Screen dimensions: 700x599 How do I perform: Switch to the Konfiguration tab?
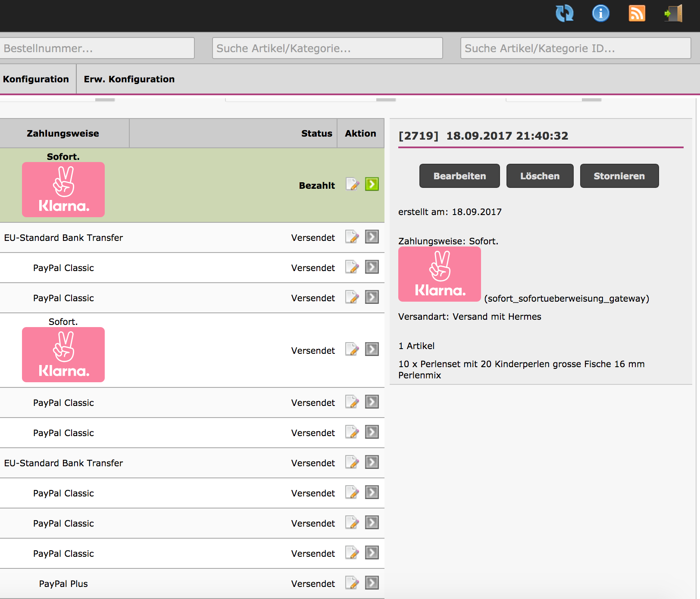36,79
